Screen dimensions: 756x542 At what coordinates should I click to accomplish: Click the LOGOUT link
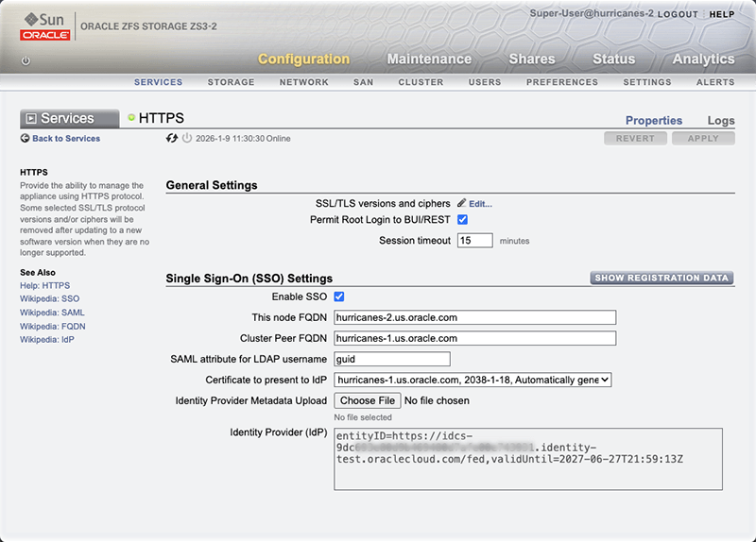678,14
